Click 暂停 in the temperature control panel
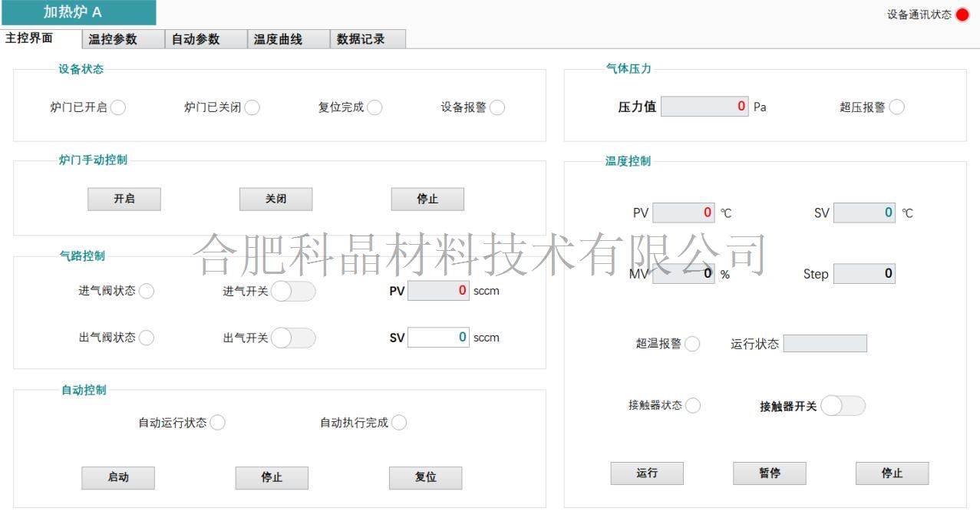The width and height of the screenshot is (980, 521). 769,473
